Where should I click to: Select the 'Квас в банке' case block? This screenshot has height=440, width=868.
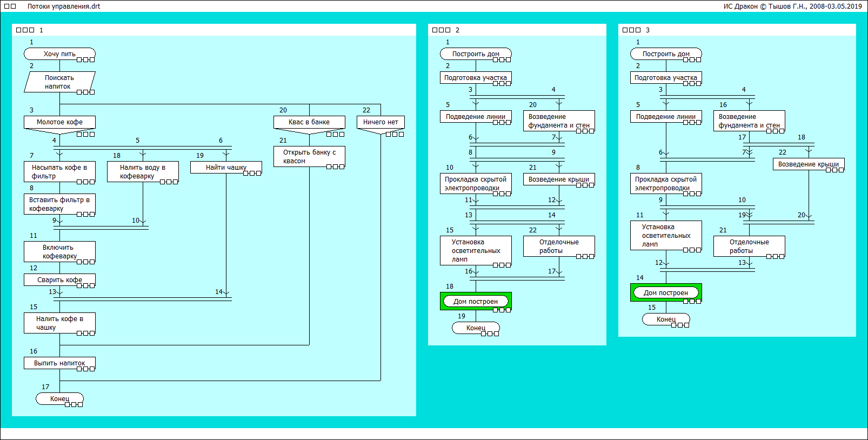[309, 122]
